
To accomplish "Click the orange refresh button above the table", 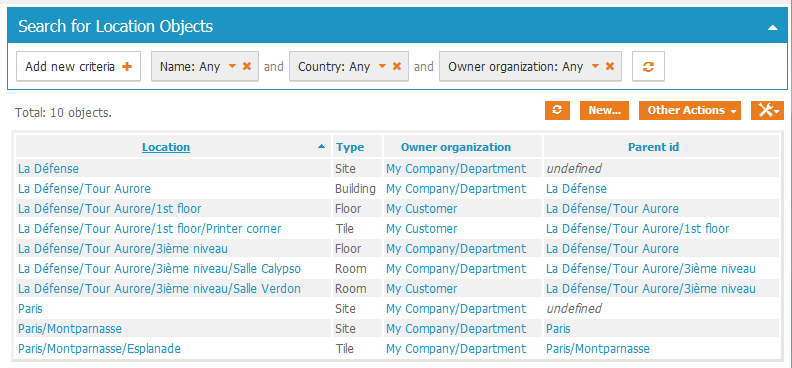I will point(557,110).
